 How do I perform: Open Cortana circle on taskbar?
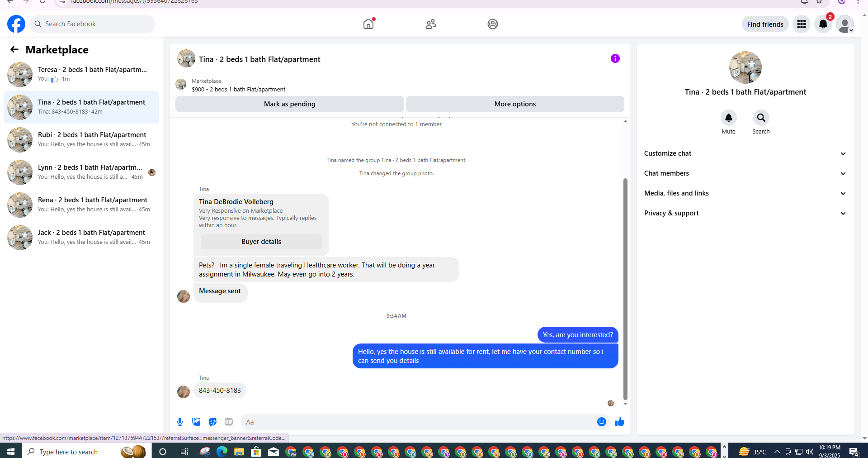(163, 452)
